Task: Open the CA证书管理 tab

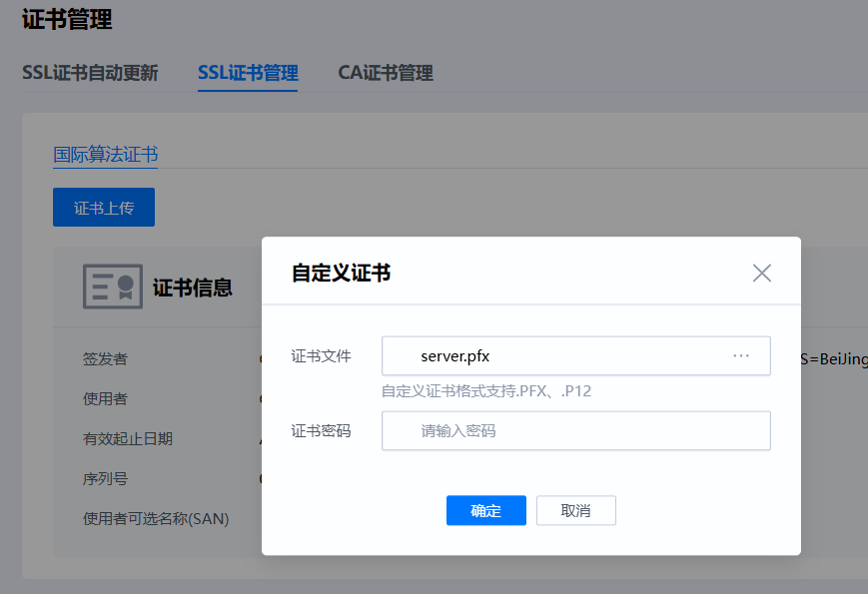Action: tap(385, 73)
